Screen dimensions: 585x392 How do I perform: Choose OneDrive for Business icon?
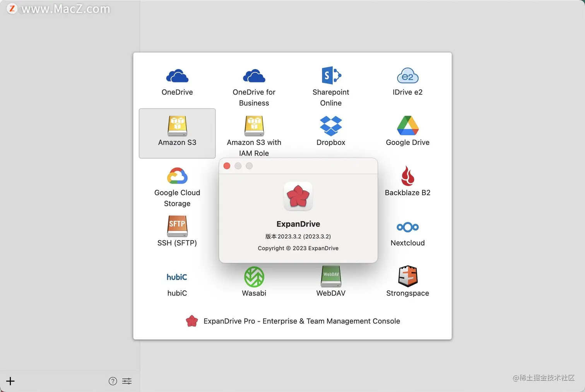point(254,76)
